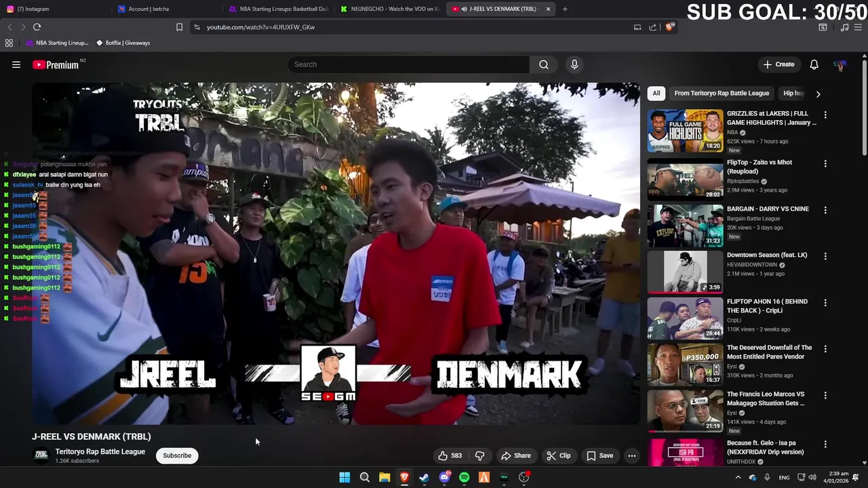Image resolution: width=868 pixels, height=488 pixels.
Task: Switch to NEGNEGCHO VOD browser tab
Action: (390, 9)
